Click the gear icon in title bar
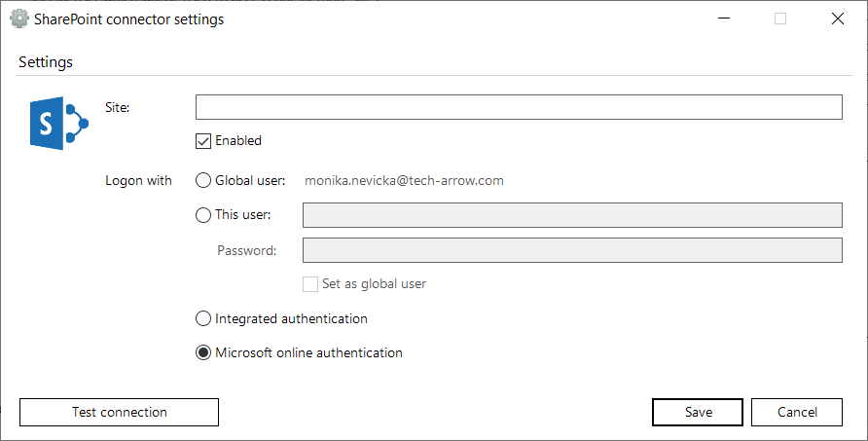Image resolution: width=868 pixels, height=441 pixels. pos(19,18)
